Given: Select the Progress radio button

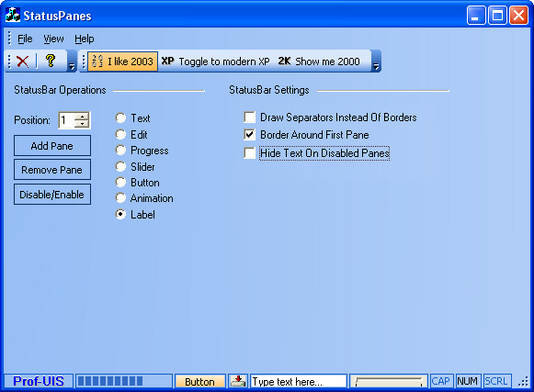Looking at the screenshot, I should coord(120,150).
